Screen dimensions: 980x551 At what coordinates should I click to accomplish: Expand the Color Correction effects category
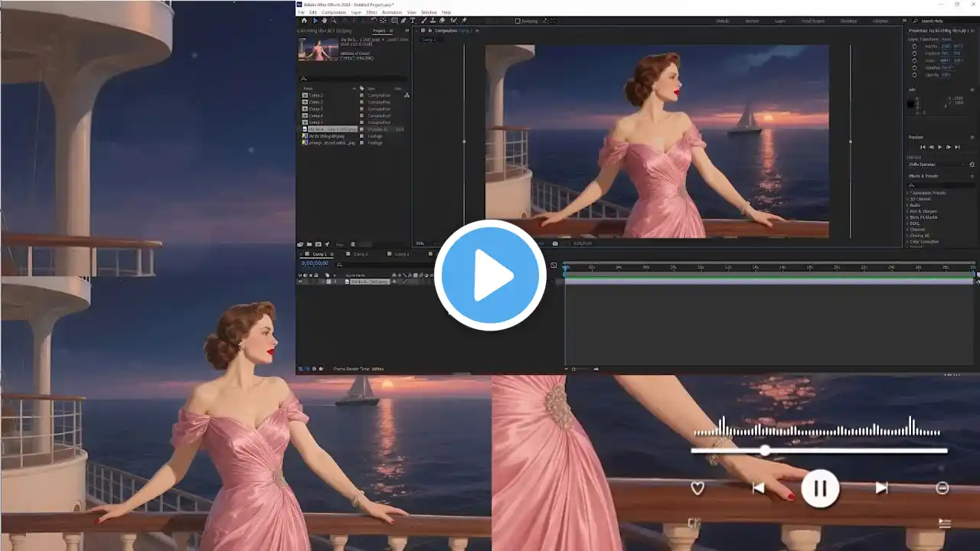(908, 242)
